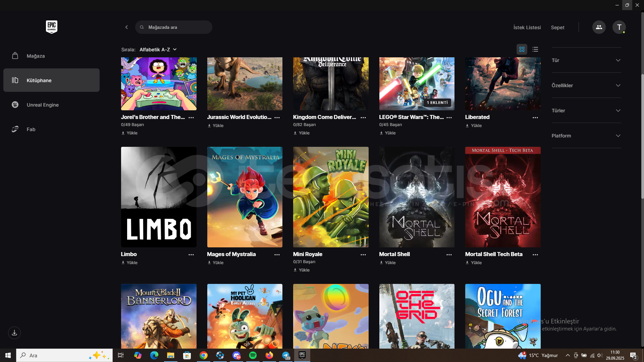Screen dimensions: 644x362
Task: Click Yükle under Mortal Shell Tech Beta
Action: click(474, 263)
